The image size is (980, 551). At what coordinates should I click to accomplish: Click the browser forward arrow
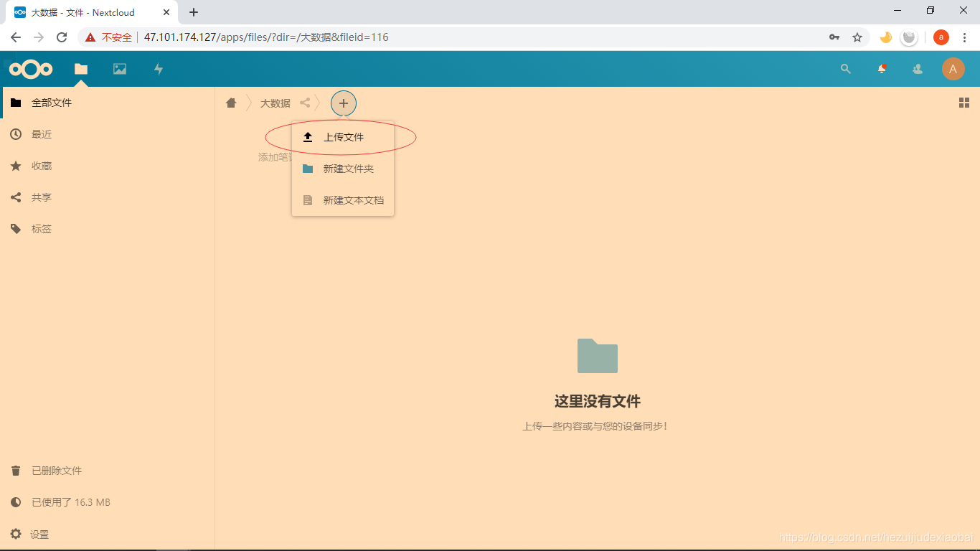(39, 37)
